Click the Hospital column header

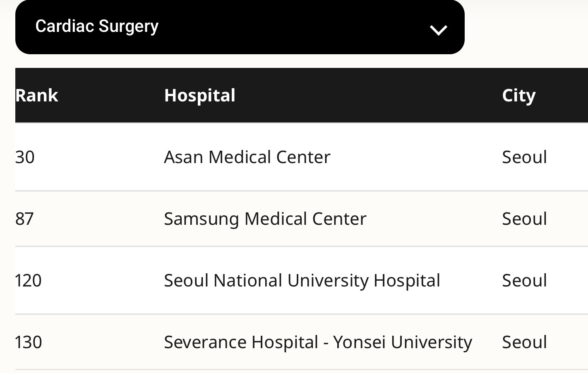tap(199, 96)
